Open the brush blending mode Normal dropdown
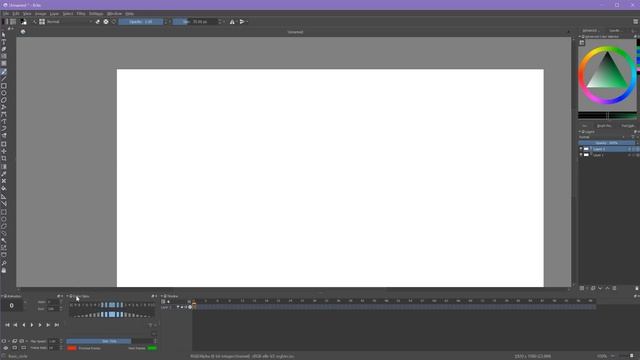Viewport: 640px width, 360px height. tap(70, 22)
